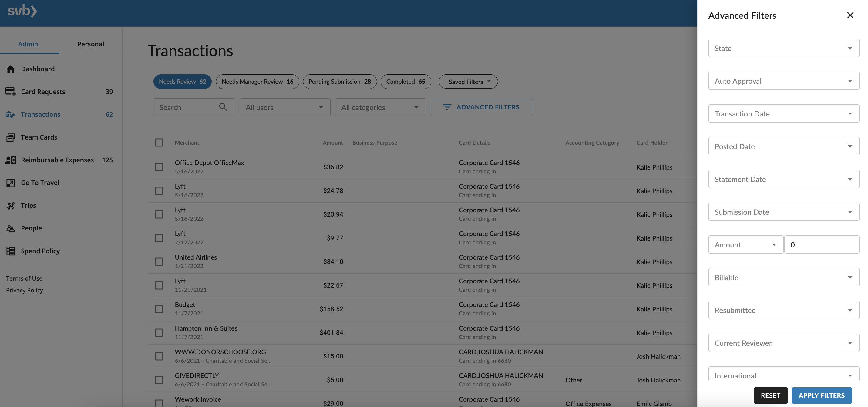Select Pending Submission 28 filter
The image size is (868, 407).
coord(340,82)
